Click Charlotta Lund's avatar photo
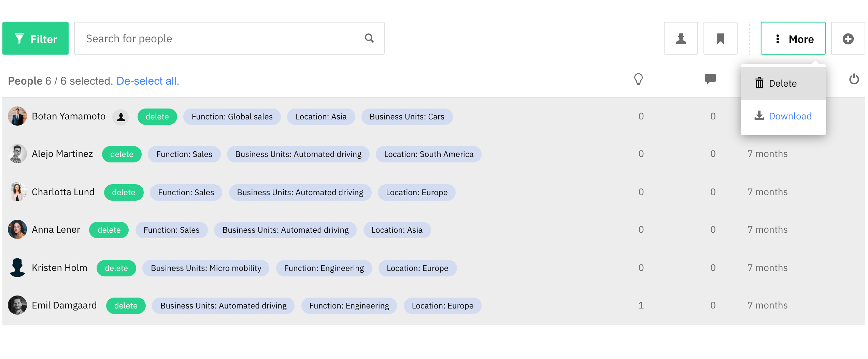 17,192
